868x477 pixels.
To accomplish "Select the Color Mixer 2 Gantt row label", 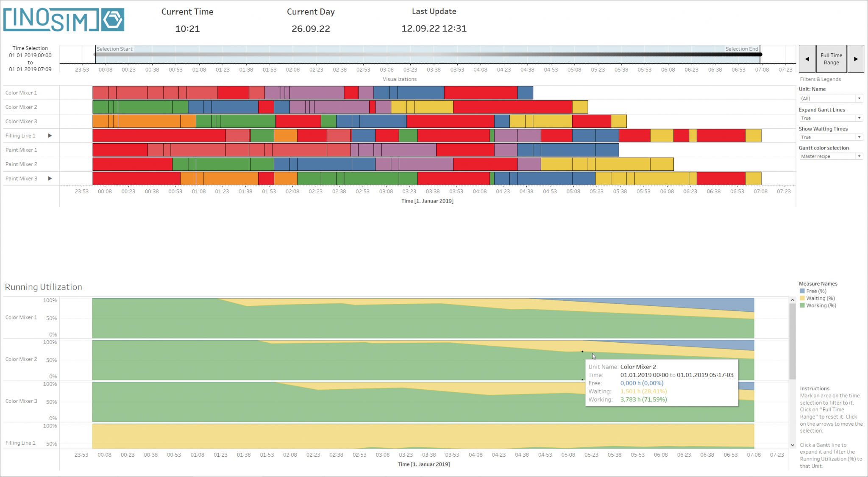I will [x=21, y=107].
